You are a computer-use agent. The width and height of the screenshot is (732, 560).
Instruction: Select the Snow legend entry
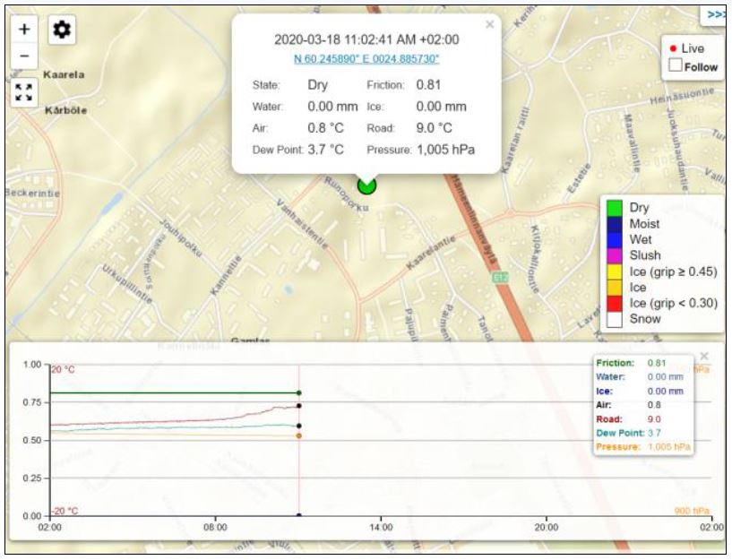pos(645,318)
